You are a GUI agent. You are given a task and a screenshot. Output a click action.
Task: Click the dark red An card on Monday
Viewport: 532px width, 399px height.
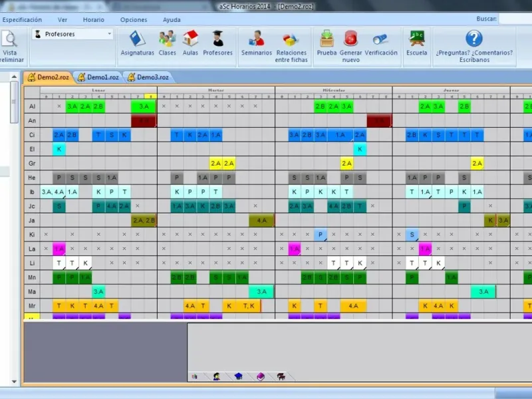click(144, 121)
